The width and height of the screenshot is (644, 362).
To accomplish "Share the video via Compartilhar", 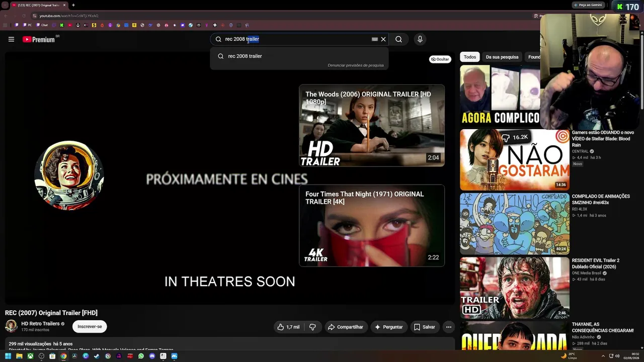I will coord(346,327).
